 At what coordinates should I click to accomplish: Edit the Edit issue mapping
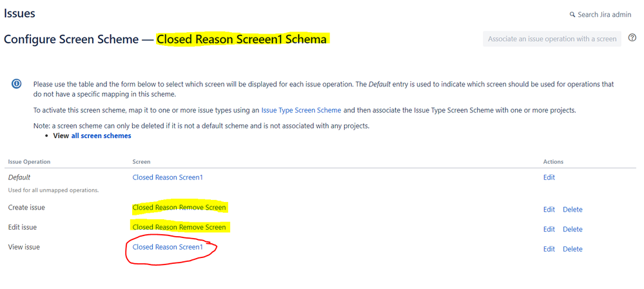[x=549, y=230]
